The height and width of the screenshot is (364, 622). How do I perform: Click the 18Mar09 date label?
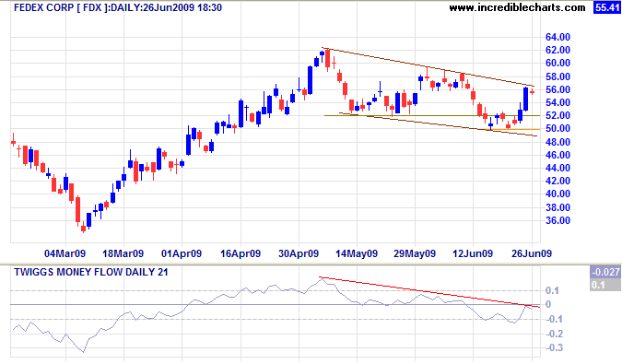click(123, 253)
